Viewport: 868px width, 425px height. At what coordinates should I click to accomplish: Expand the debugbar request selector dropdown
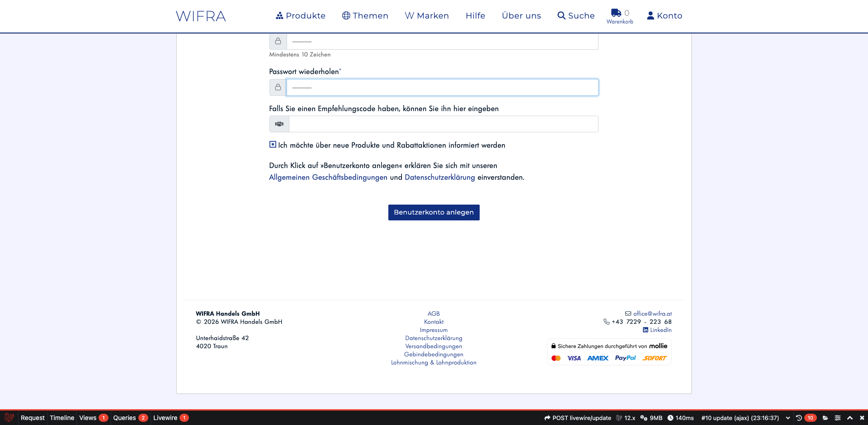click(x=788, y=418)
